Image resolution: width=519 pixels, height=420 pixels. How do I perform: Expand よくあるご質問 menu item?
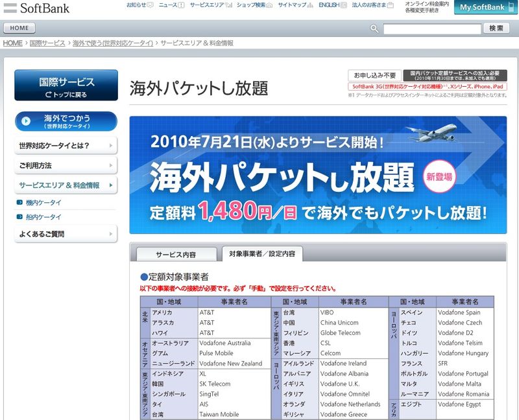click(x=66, y=234)
